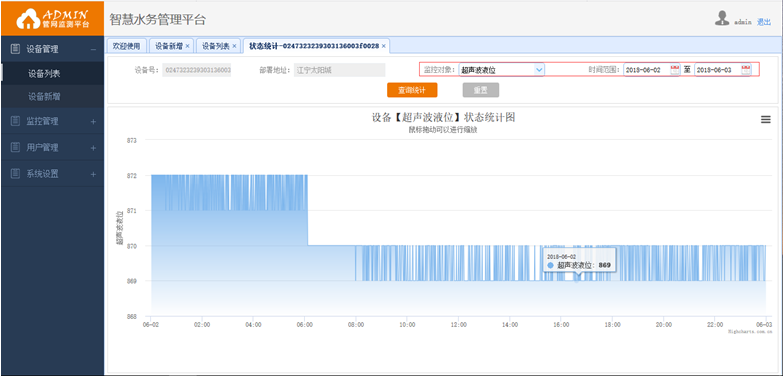The width and height of the screenshot is (783, 376).
Task: Click the 设备管理 menu icon
Action: point(15,49)
